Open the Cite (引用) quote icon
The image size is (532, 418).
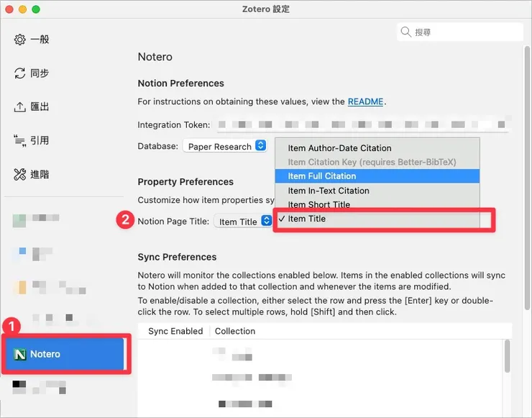[19, 140]
